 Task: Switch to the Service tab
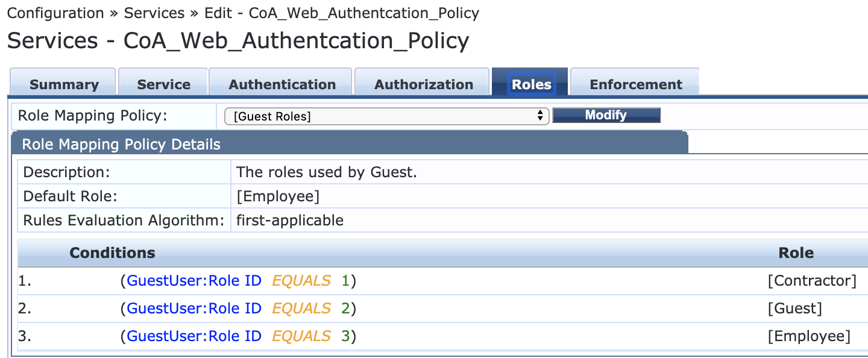(x=163, y=84)
